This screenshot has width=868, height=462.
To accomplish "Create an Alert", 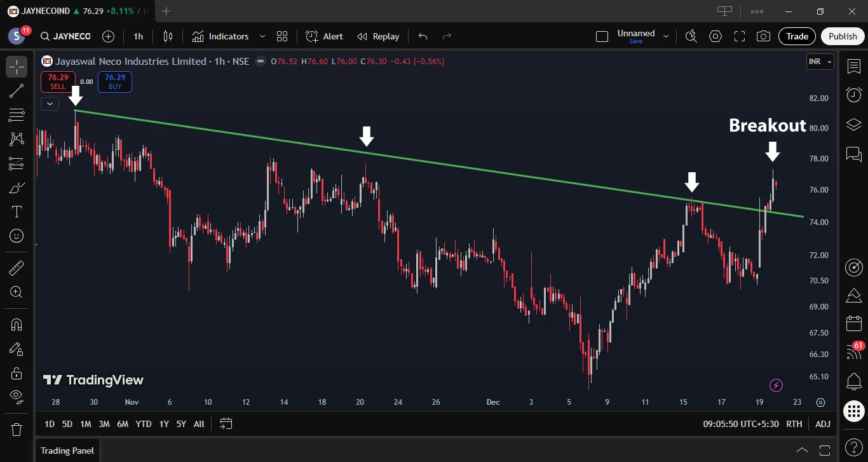I will coord(324,36).
